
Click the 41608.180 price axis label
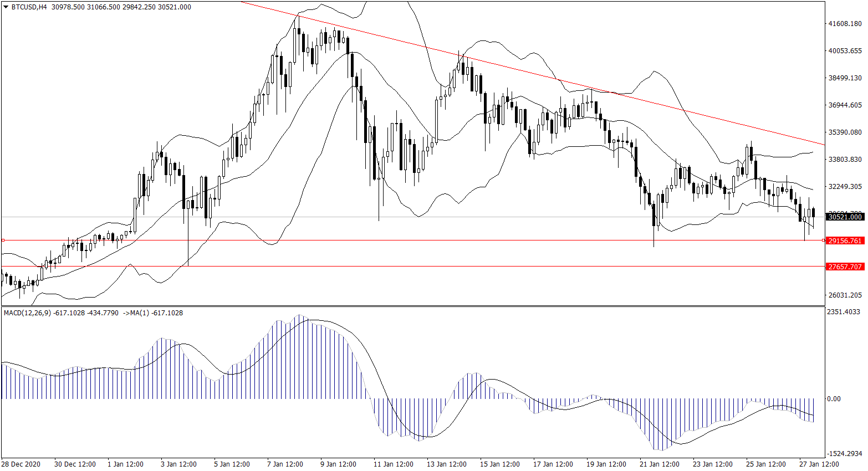[x=845, y=24]
